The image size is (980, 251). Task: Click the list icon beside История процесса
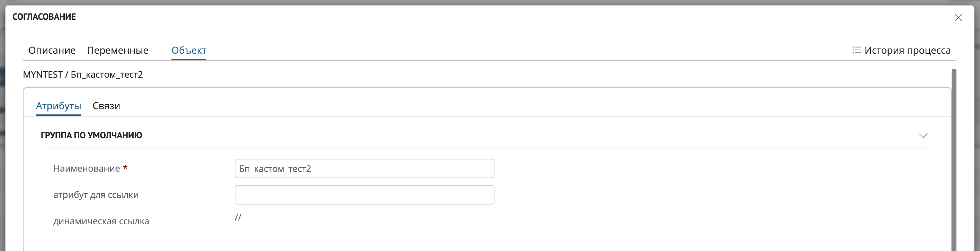856,50
